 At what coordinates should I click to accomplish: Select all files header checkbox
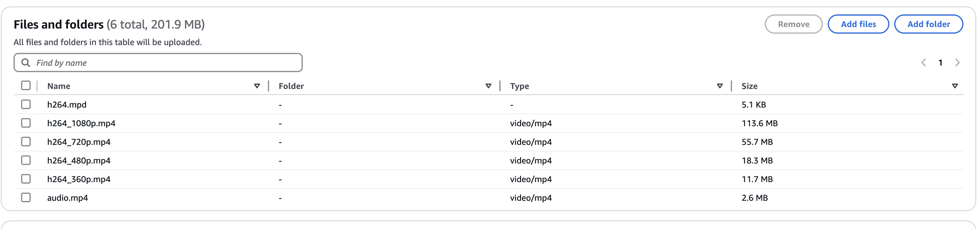coord(26,86)
